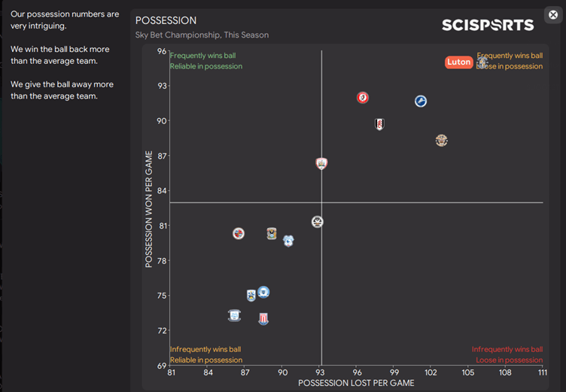Image resolution: width=566 pixels, height=392 pixels.
Task: Click the Cardiff City bluebird badge
Action: (288, 241)
